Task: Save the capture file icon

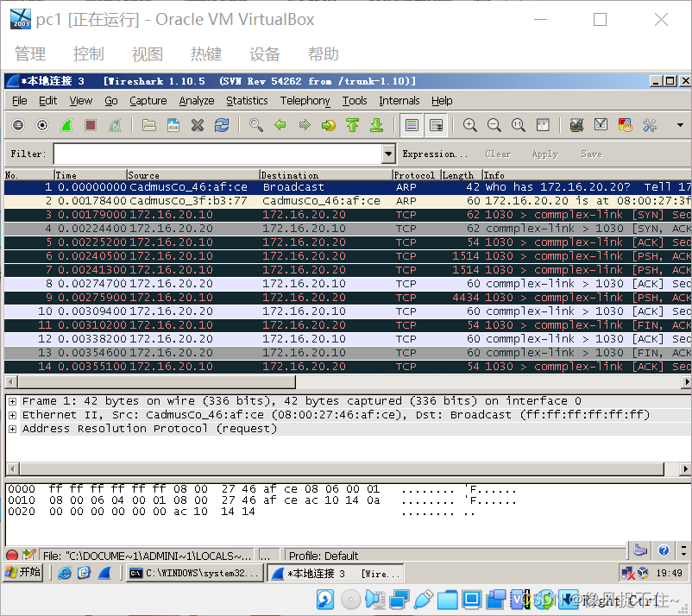Action: 173,125
